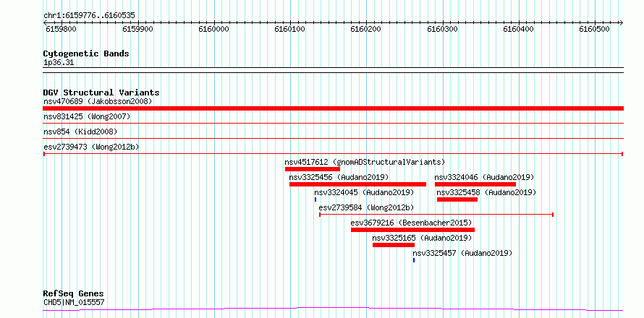Open nsv3324045 (Audano2019) variant label
Image resolution: width=644 pixels, height=318 pixels.
tap(364, 192)
